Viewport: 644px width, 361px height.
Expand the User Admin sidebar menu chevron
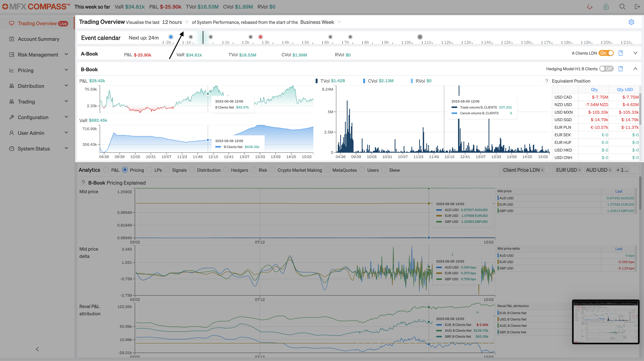point(66,133)
